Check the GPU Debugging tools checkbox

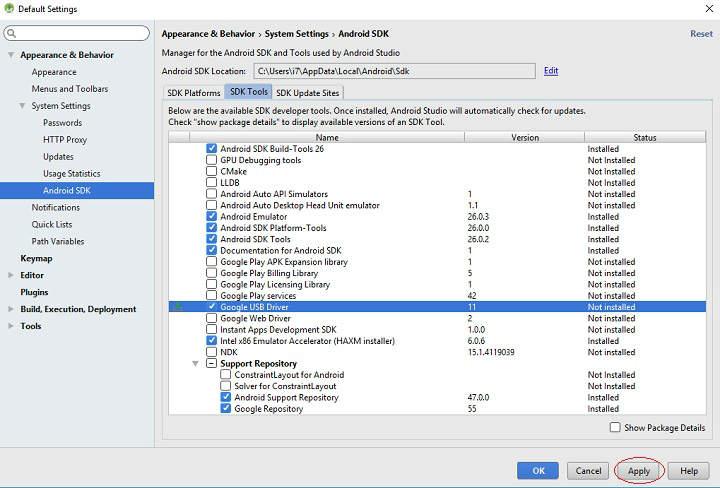point(211,160)
